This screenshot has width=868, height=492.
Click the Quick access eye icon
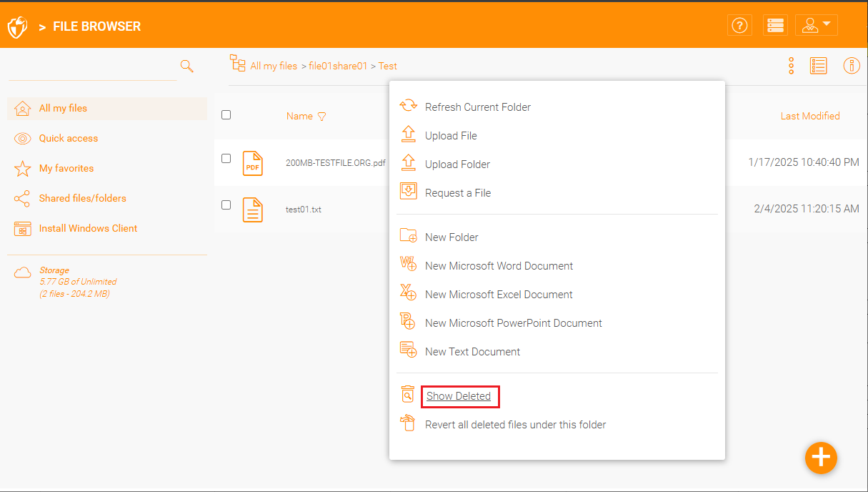point(23,138)
